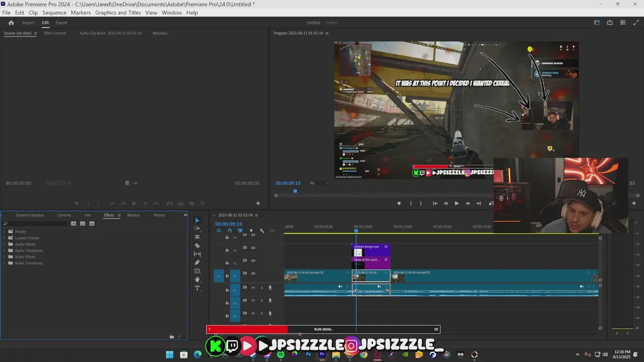Open Source monitor button editor plus
The image size is (644, 362).
click(x=258, y=203)
